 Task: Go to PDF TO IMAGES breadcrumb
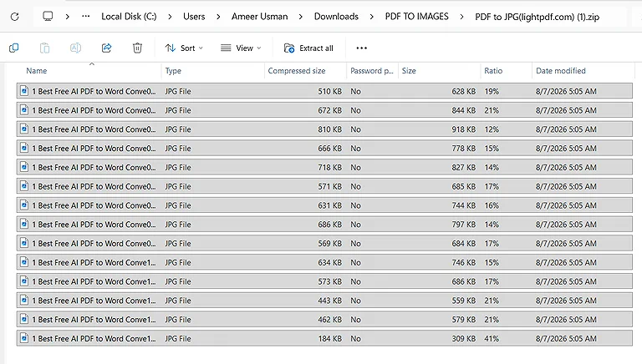417,17
